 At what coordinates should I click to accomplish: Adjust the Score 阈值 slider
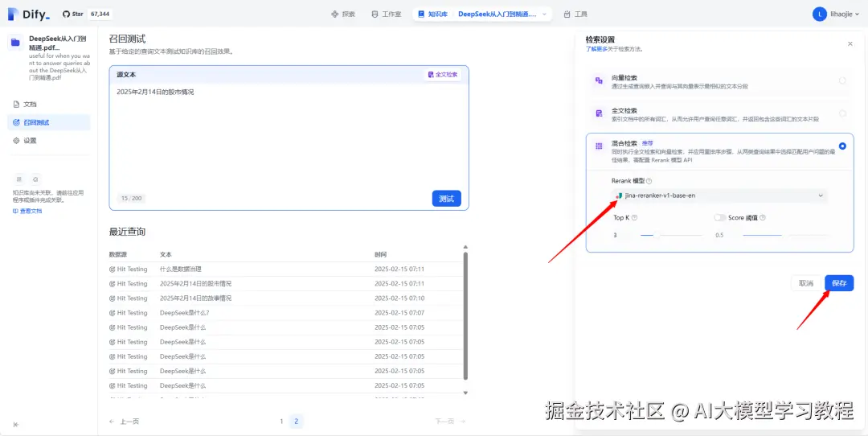point(785,236)
